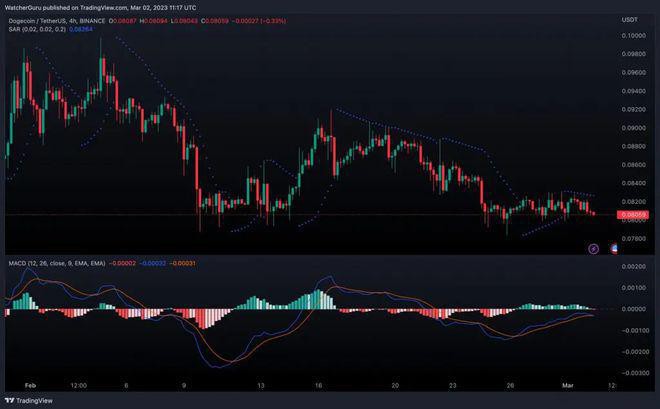Click the Feb label on time axis

click(28, 384)
